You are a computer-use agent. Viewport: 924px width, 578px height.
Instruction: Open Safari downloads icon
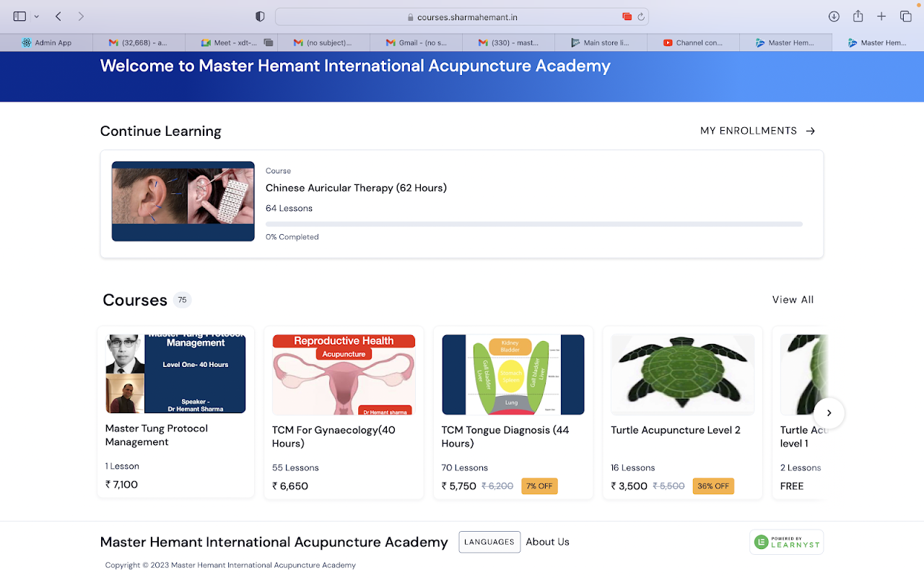[x=834, y=16]
